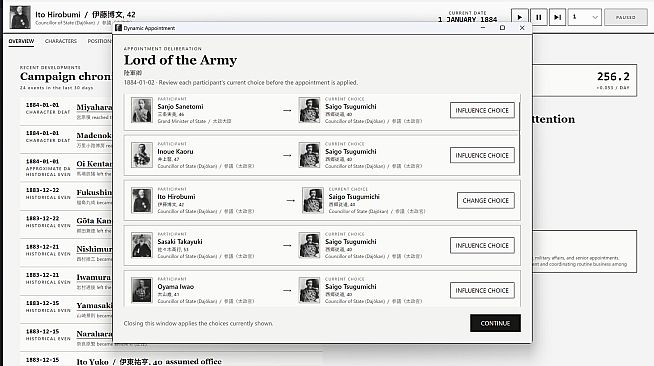Screen dimensions: 654x366
Task: Click Influence Choice for Sasaki Takayuki
Action: (x=482, y=246)
